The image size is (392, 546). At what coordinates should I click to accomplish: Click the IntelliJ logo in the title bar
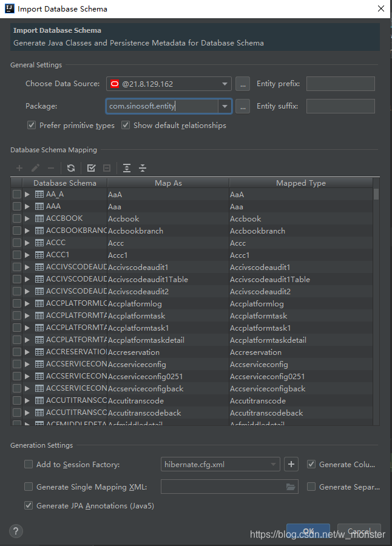click(10, 8)
